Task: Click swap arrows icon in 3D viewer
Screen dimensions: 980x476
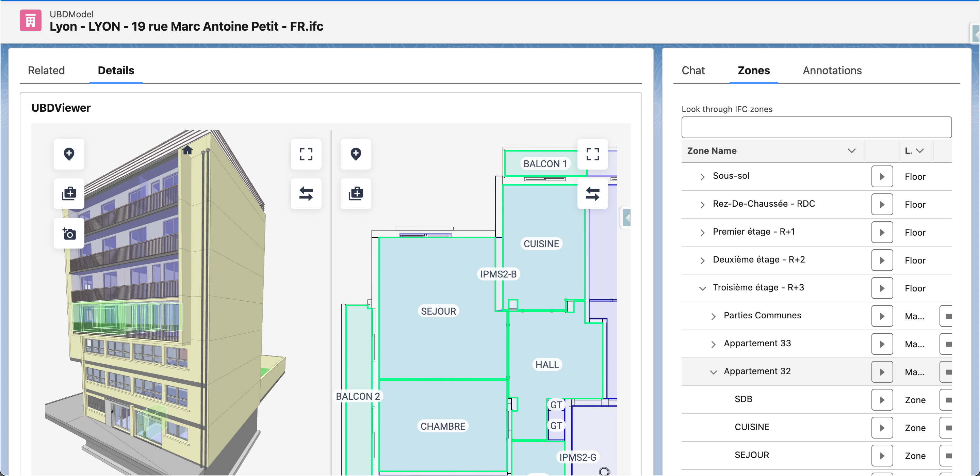Action: (306, 194)
